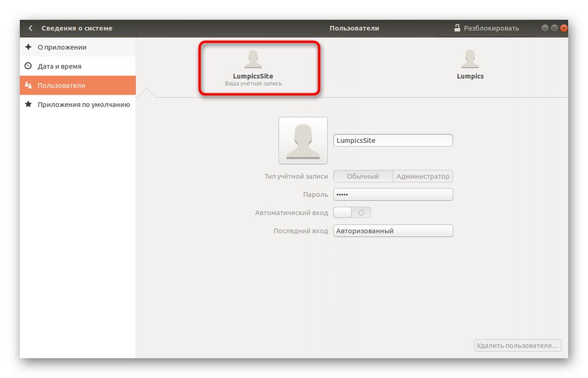Toggle the Автоматический вход switch
This screenshot has width=588, height=378.
pos(352,213)
